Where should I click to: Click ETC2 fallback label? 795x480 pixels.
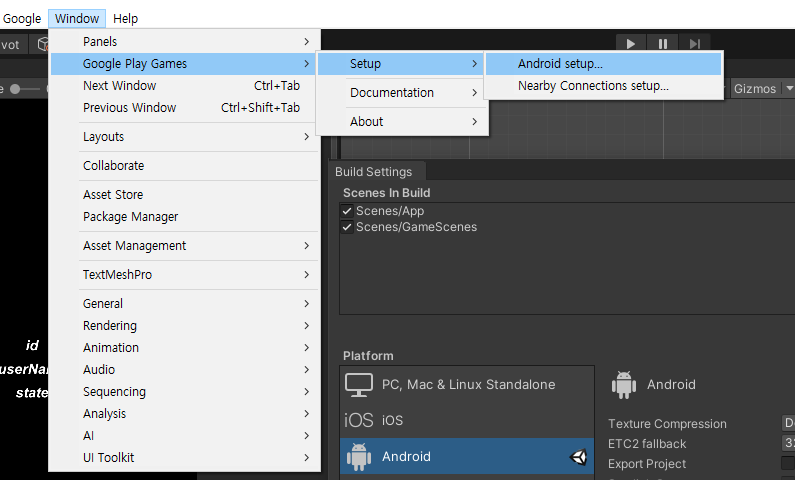(647, 444)
